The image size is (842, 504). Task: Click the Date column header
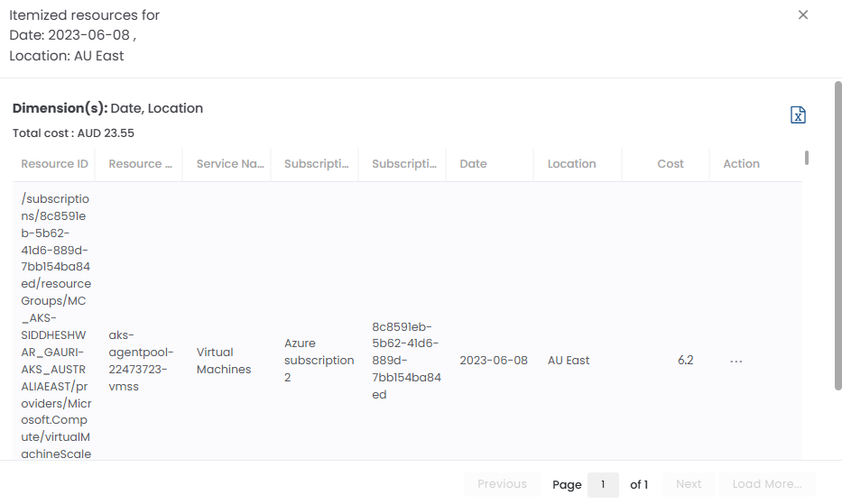tap(473, 164)
